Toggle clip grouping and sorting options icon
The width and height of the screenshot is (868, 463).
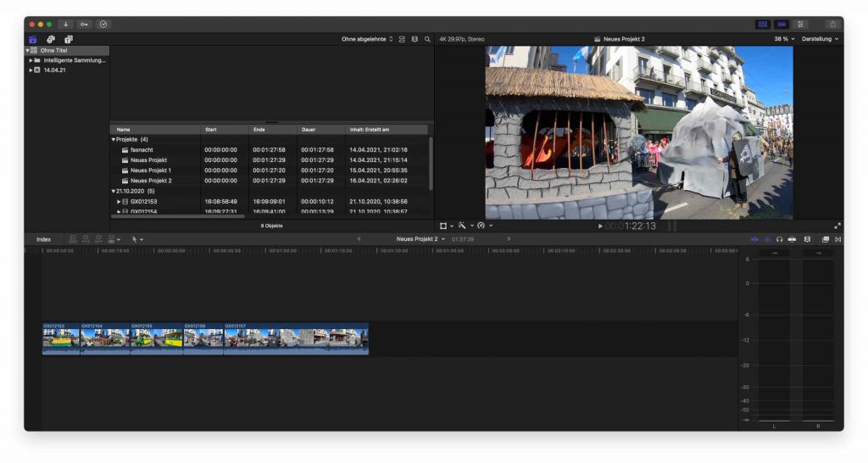click(402, 39)
